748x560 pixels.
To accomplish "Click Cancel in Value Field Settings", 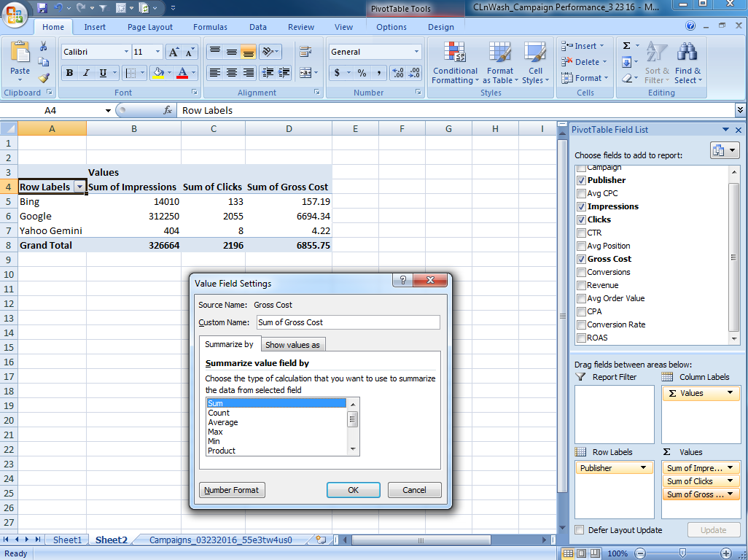I will tap(414, 490).
